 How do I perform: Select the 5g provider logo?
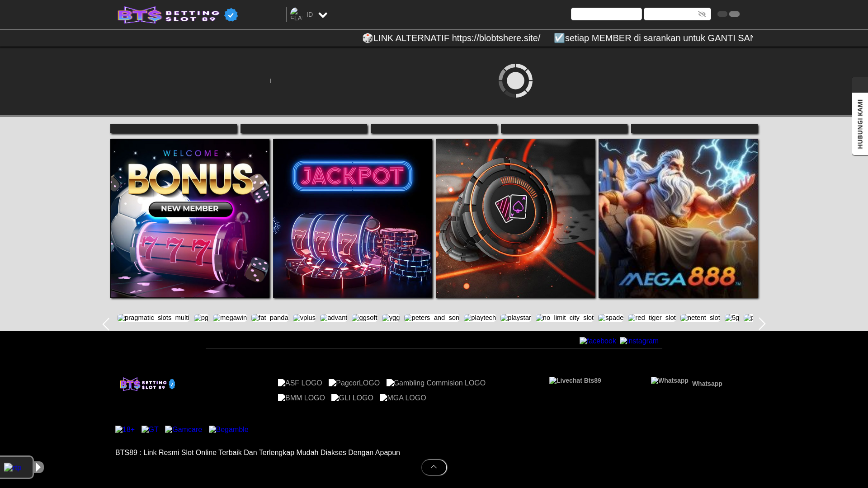click(732, 318)
